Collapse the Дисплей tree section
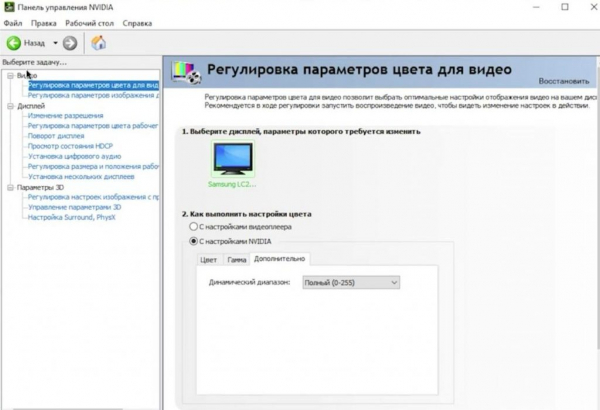 point(10,106)
